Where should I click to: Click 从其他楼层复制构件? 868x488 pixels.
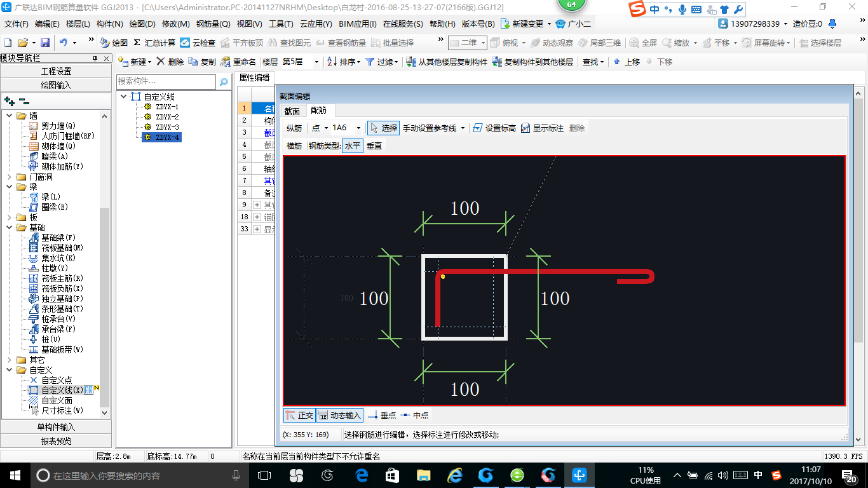tap(447, 62)
